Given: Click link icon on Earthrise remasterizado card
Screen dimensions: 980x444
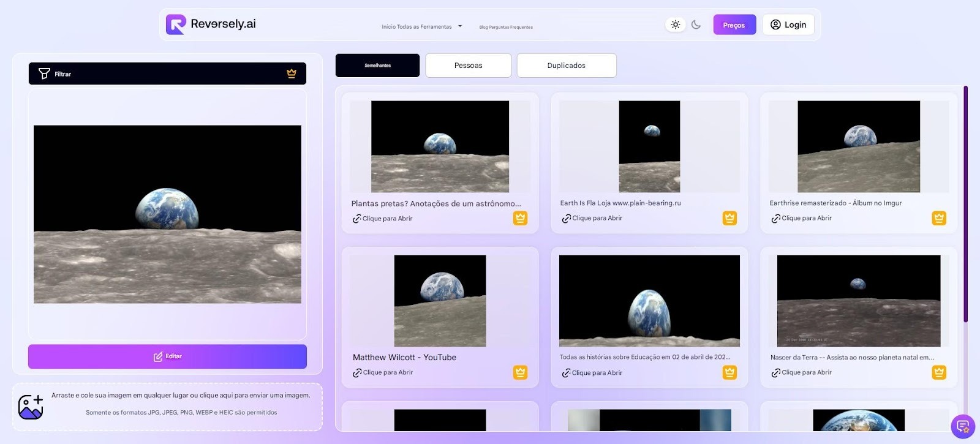Looking at the screenshot, I should click(775, 219).
